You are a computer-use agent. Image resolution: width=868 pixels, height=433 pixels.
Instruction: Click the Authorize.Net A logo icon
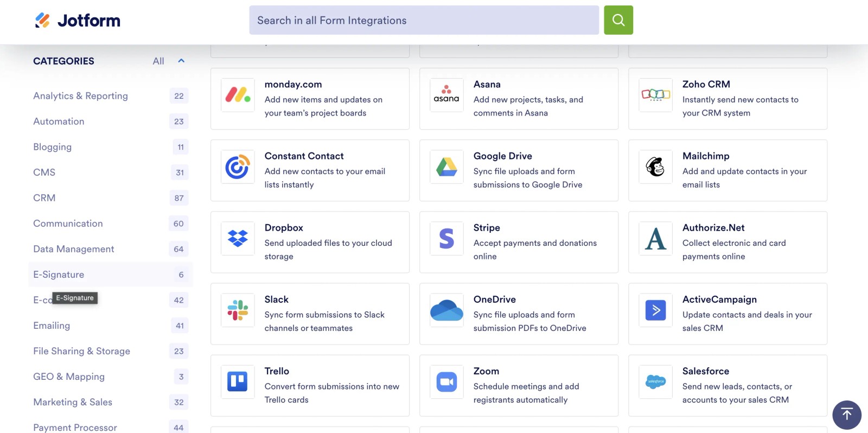point(655,238)
